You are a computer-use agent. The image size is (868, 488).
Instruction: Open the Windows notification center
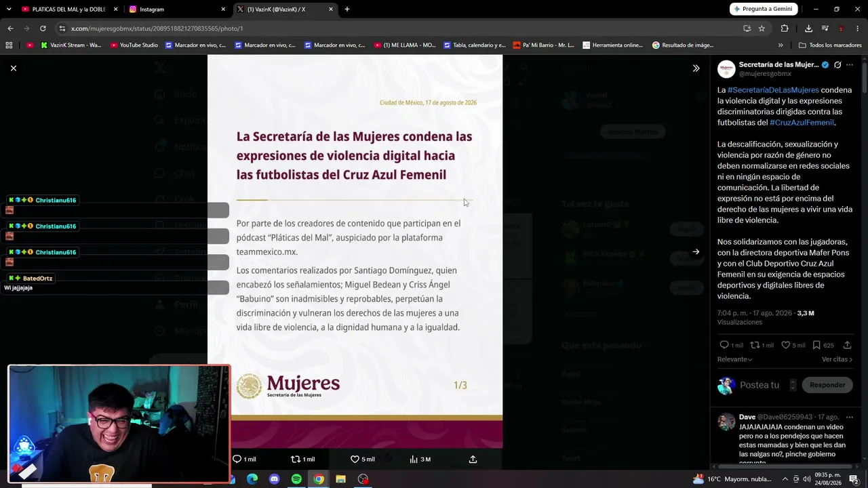(x=854, y=479)
